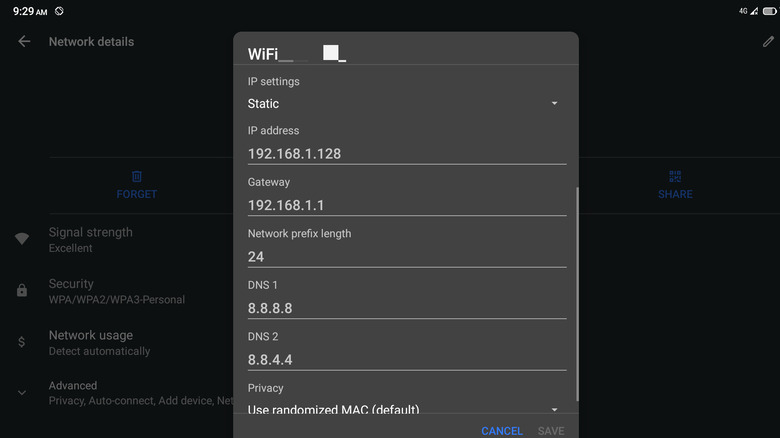The image size is (780, 438).
Task: Tap the Share QR code icon
Action: (675, 177)
